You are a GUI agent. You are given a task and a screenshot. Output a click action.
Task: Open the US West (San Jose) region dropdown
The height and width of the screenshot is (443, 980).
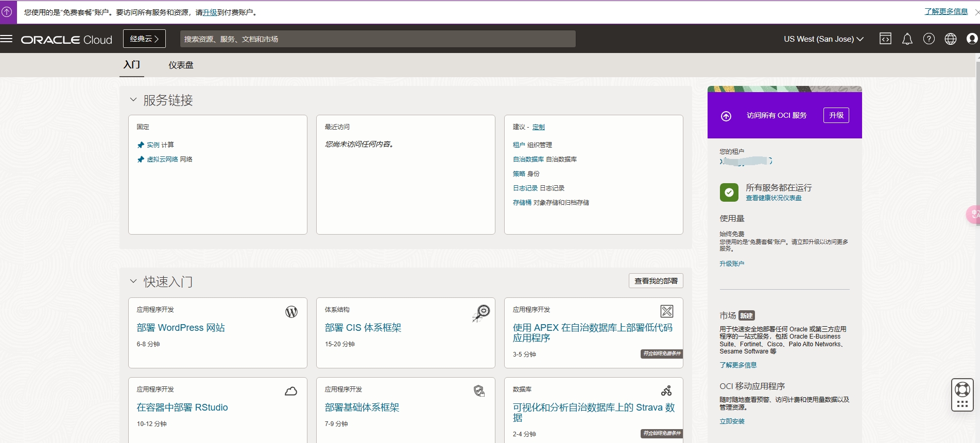pos(823,39)
